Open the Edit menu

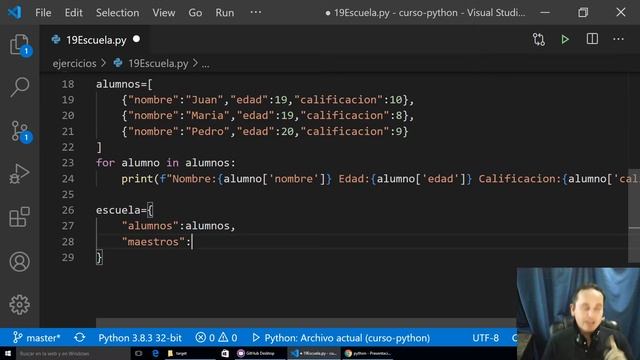tap(73, 13)
